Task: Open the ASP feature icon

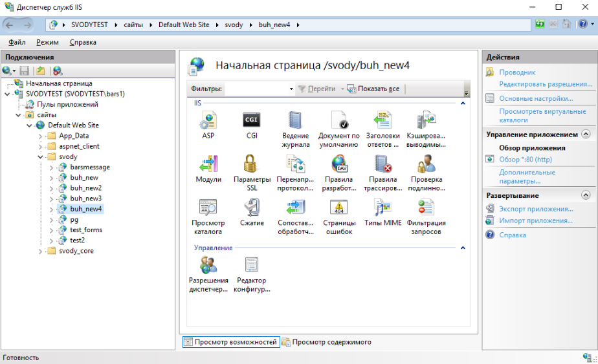Action: (208, 120)
